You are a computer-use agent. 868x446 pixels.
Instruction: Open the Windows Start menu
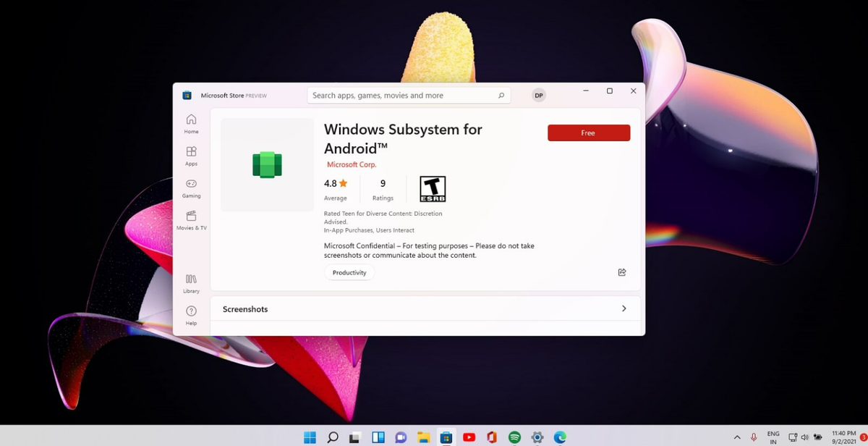310,437
